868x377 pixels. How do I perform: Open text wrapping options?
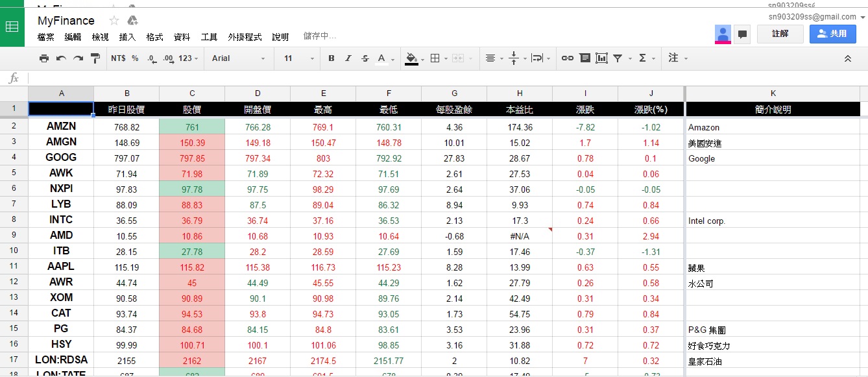(540, 58)
